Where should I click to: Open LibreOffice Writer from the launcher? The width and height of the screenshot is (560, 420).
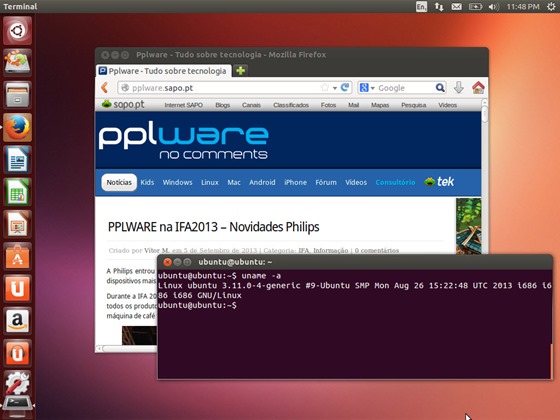coord(18,160)
